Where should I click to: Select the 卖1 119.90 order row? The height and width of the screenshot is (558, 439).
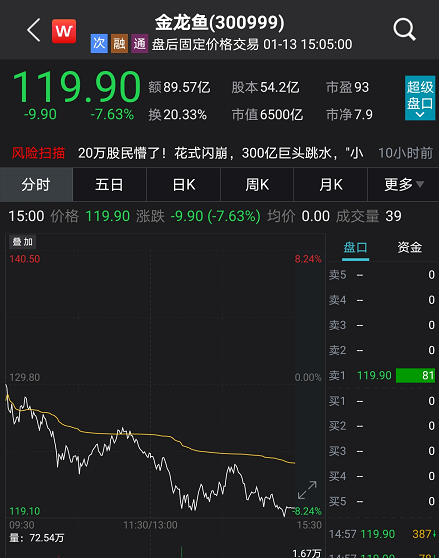pyautogui.click(x=382, y=375)
